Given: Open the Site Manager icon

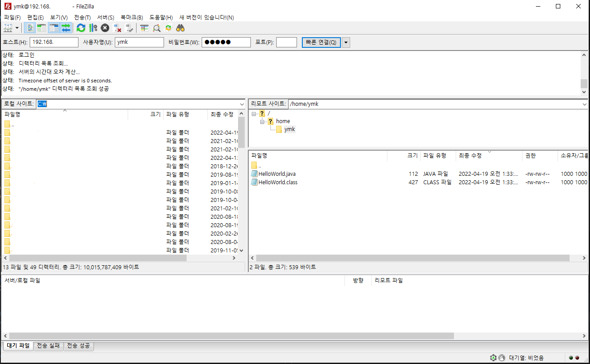Looking at the screenshot, I should pyautogui.click(x=8, y=28).
